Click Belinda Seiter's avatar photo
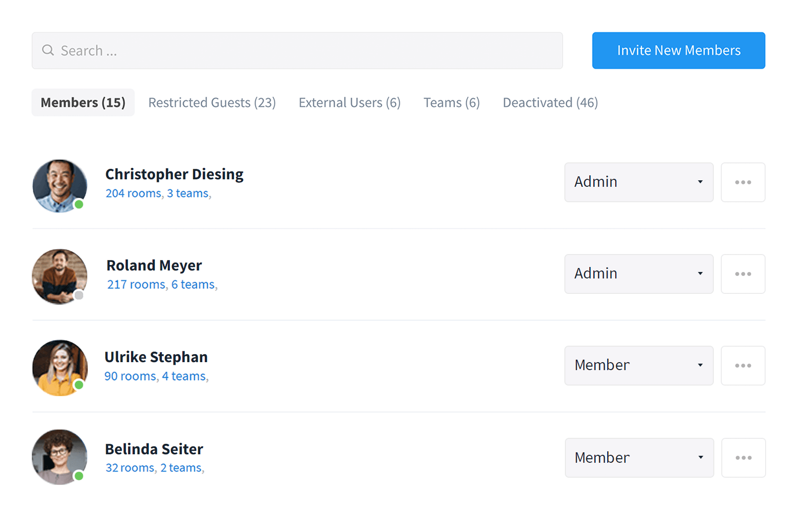Screen dimensions: 797x532 pos(60,457)
